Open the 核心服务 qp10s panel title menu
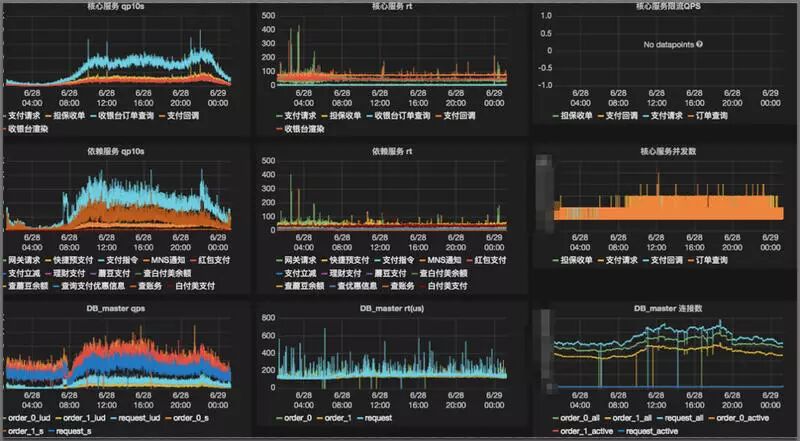Screen dimensions: 800x441 (116, 7)
